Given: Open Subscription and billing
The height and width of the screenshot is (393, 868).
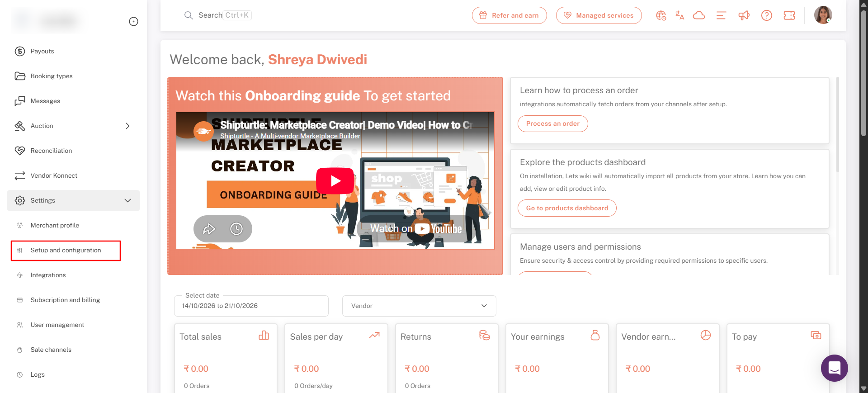Looking at the screenshot, I should click(x=73, y=300).
